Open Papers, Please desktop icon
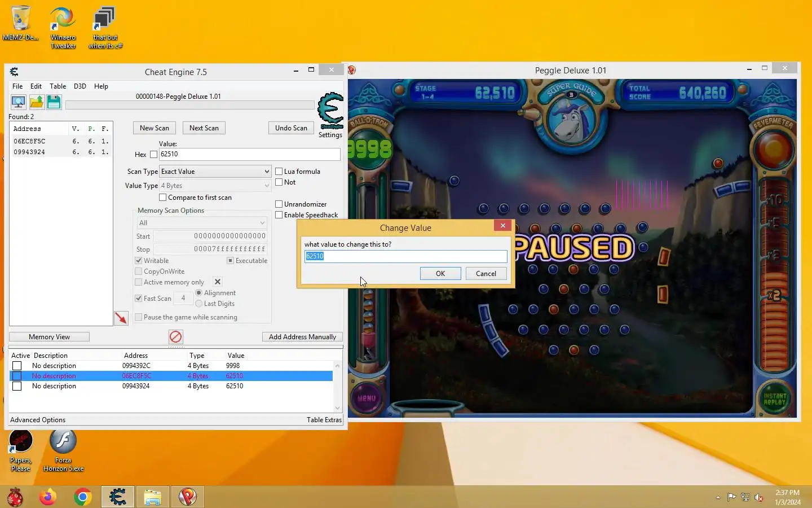812x508 pixels. (x=20, y=450)
